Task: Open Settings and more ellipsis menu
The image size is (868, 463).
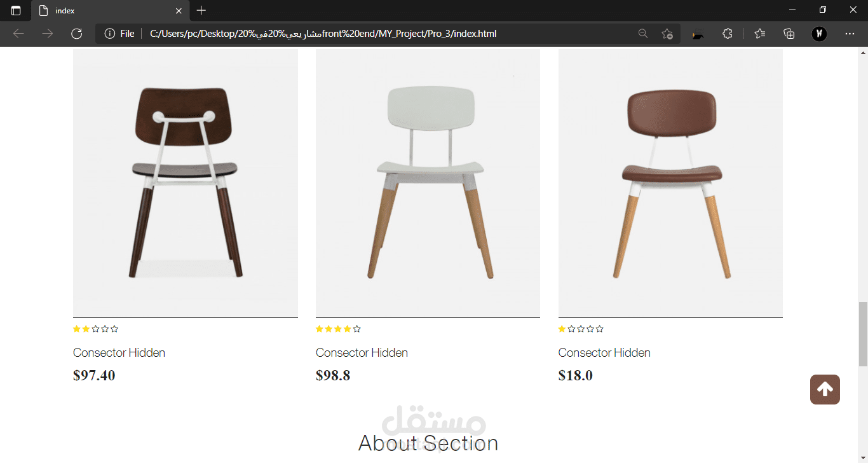Action: (x=850, y=34)
